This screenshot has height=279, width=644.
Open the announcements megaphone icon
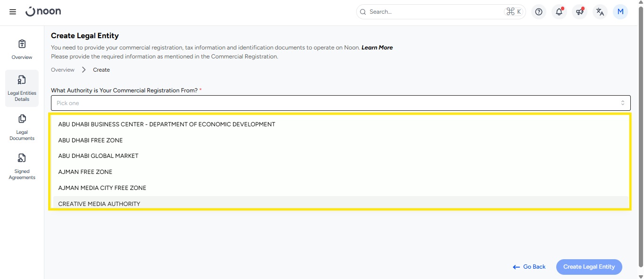click(x=579, y=12)
